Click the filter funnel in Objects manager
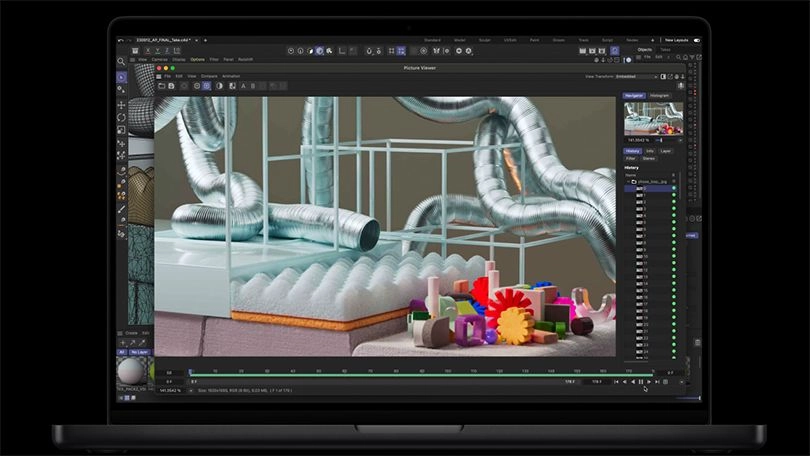This screenshot has width=810, height=456. click(692, 57)
